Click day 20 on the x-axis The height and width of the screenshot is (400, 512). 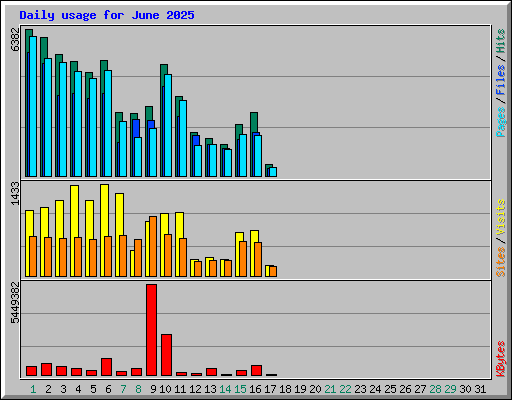click(315, 389)
